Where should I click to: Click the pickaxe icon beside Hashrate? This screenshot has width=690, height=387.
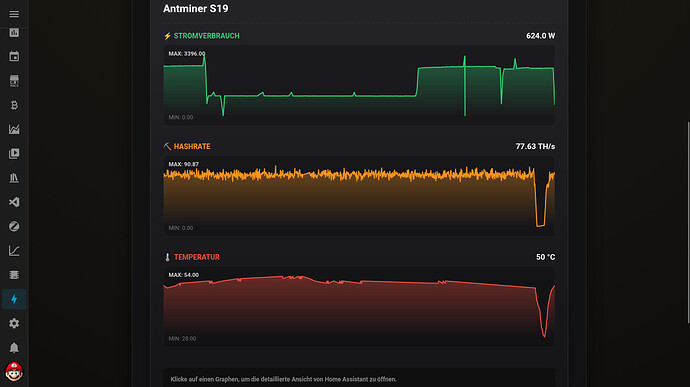(167, 146)
